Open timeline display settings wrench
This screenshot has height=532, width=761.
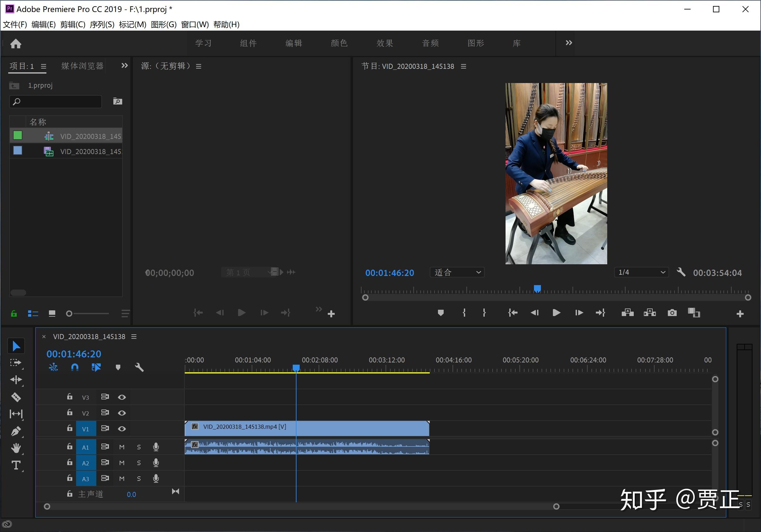[139, 367]
